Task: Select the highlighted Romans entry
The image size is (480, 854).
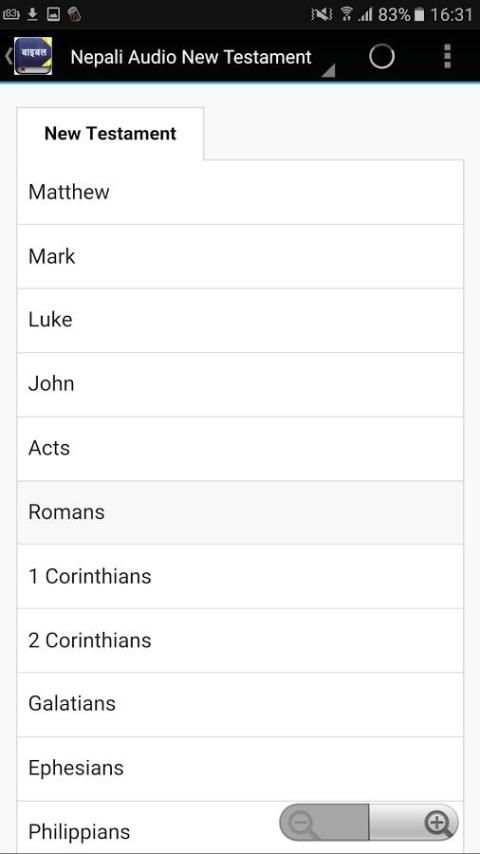Action: tap(240, 513)
